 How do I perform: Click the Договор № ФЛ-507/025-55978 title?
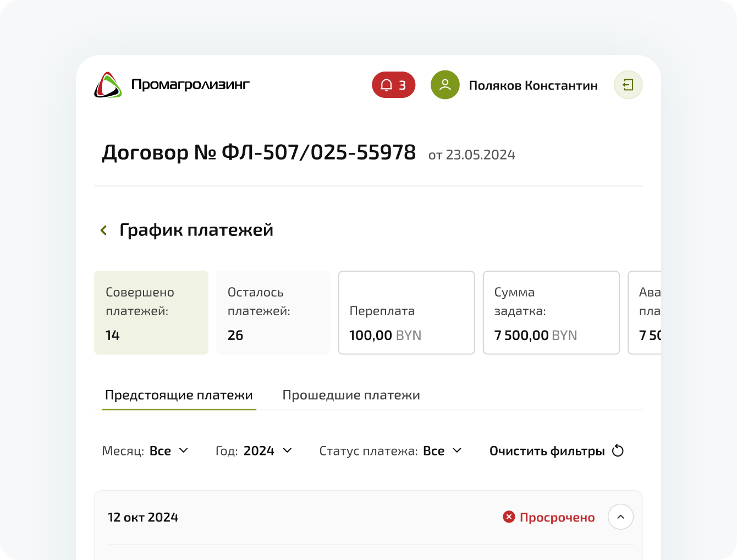[258, 152]
